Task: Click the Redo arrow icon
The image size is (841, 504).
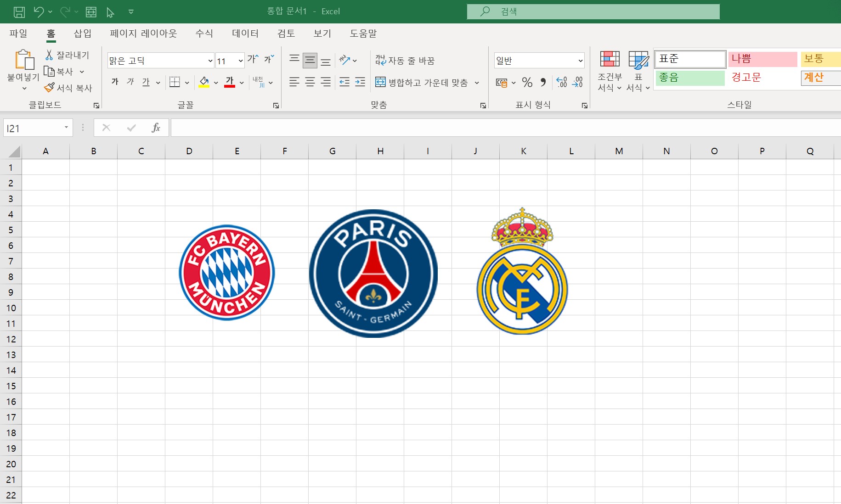Action: [65, 12]
